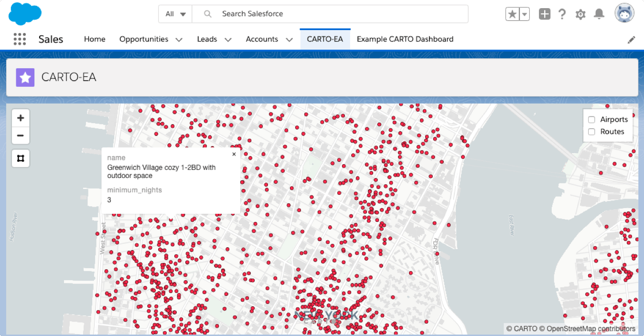Open the All search scope dropdown
The height and width of the screenshot is (336, 644).
[175, 14]
